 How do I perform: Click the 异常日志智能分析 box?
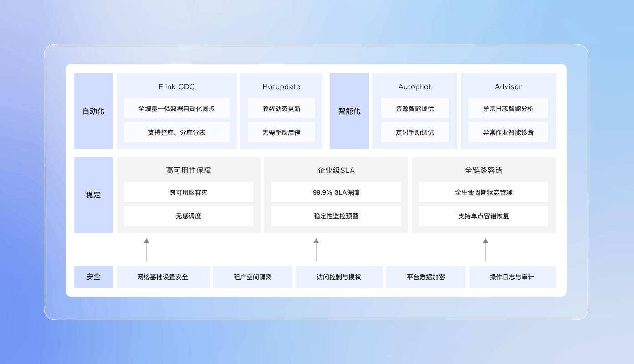point(508,109)
